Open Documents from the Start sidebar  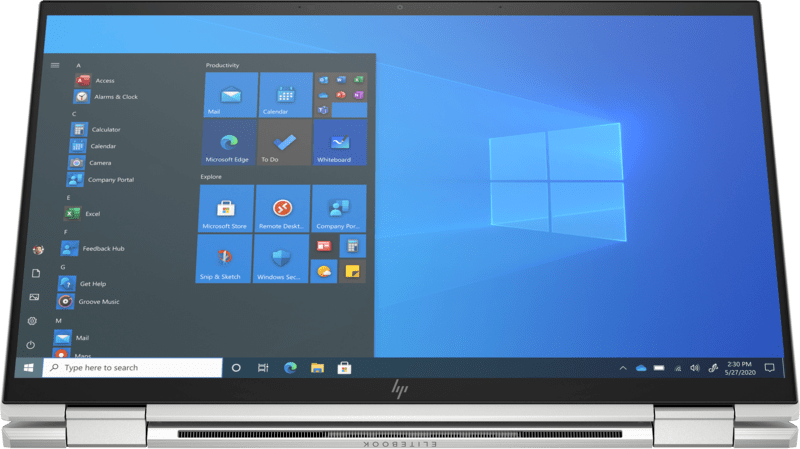click(x=36, y=273)
